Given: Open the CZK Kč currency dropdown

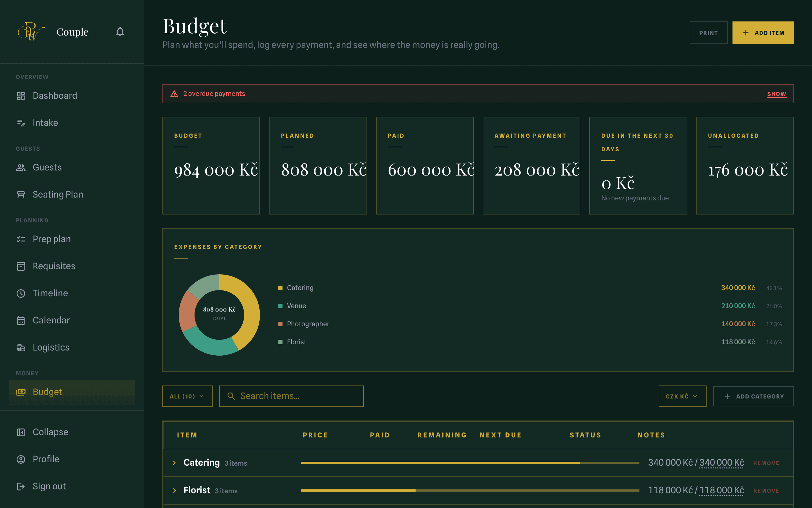Looking at the screenshot, I should click(682, 396).
